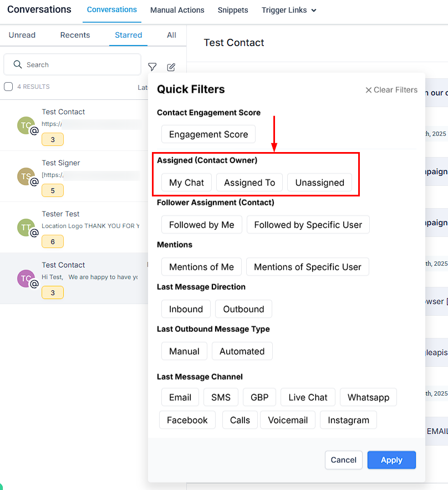The width and height of the screenshot is (448, 490).
Task: Filter by Calls channel
Action: click(x=240, y=420)
